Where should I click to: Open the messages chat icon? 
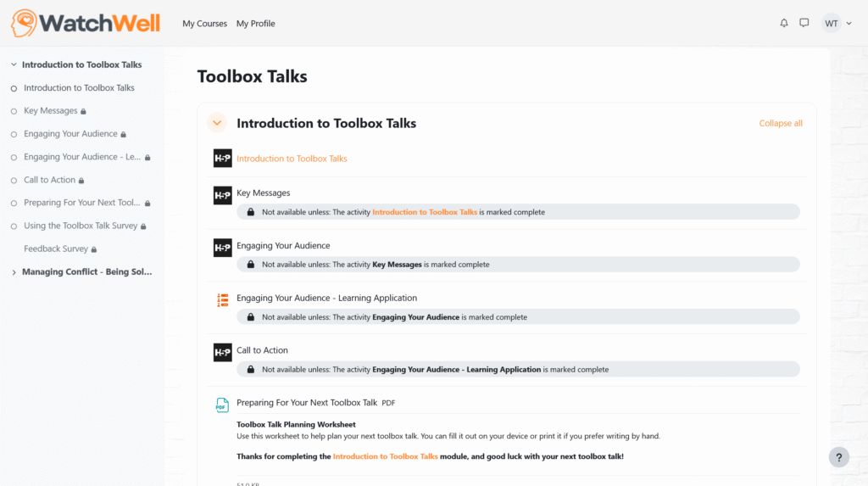click(804, 24)
